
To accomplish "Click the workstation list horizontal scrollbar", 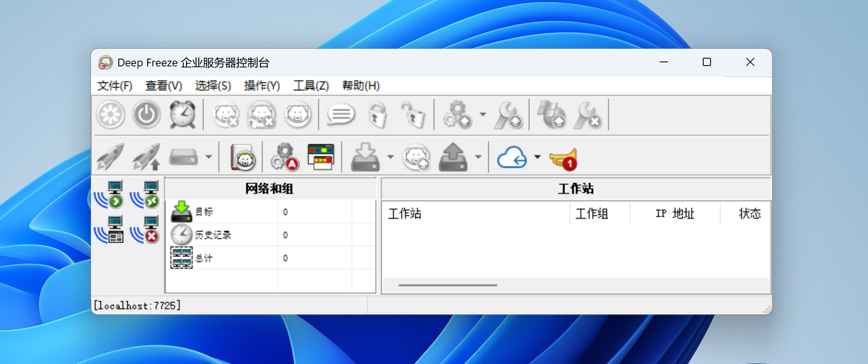I will point(448,285).
